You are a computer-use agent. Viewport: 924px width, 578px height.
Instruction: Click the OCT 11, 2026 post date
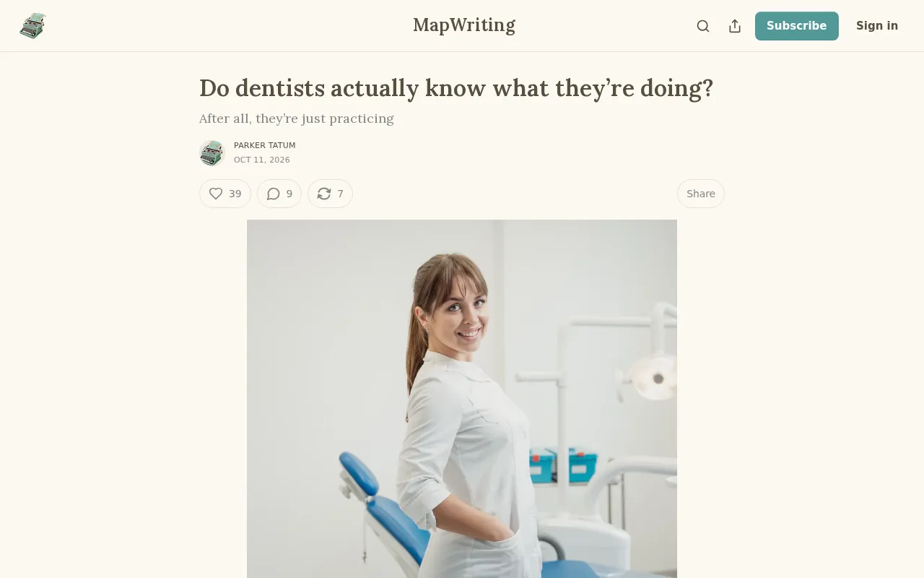[262, 160]
